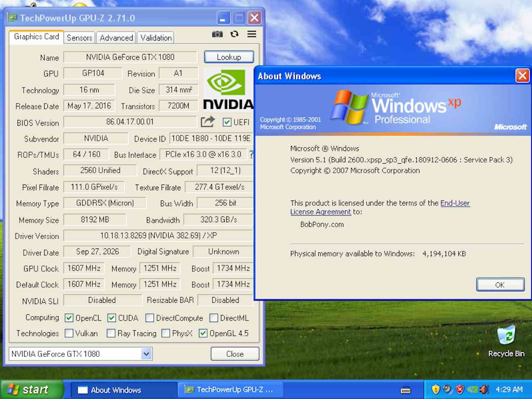The height and width of the screenshot is (399, 532).
Task: Click the Driver Version field
Action: 158,236
